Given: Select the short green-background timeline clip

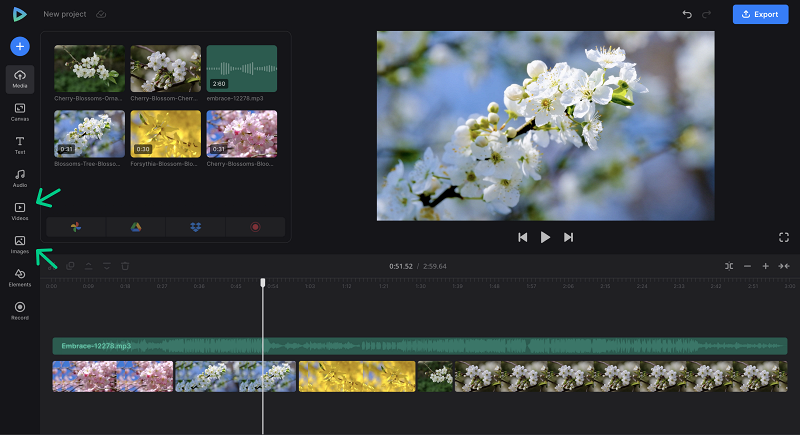Looking at the screenshot, I should [x=435, y=376].
